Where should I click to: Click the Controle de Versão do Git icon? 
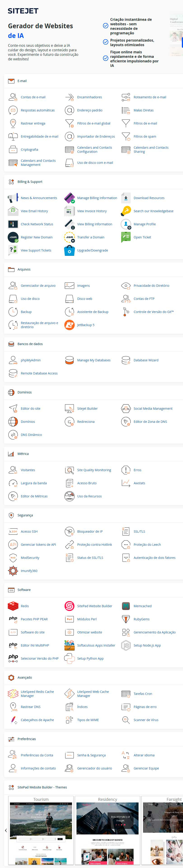coord(126,312)
